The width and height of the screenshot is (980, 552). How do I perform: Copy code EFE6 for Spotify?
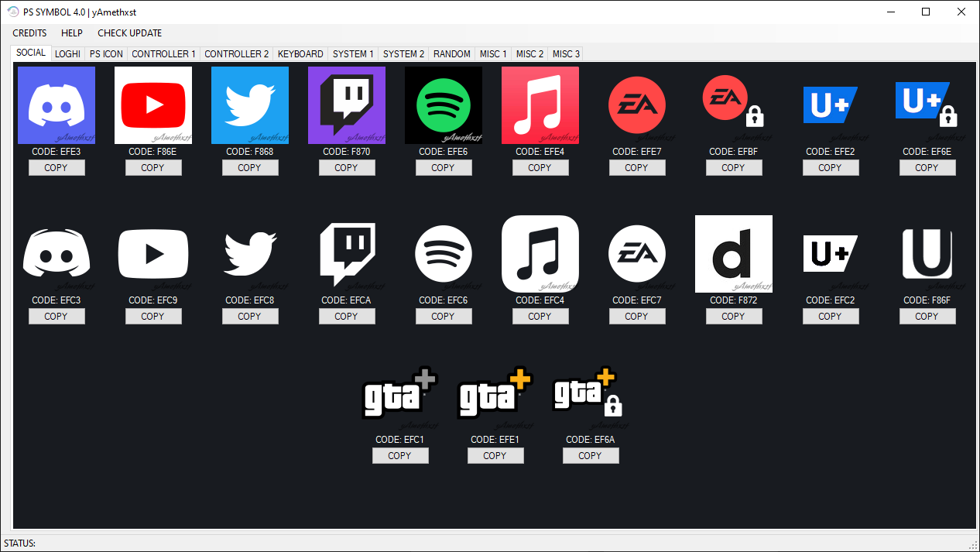(444, 167)
